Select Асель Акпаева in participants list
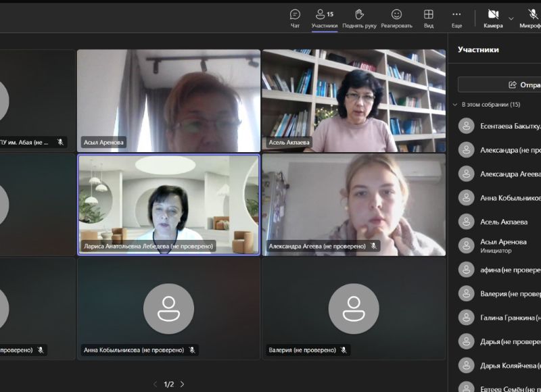The image size is (541, 392). click(x=504, y=222)
